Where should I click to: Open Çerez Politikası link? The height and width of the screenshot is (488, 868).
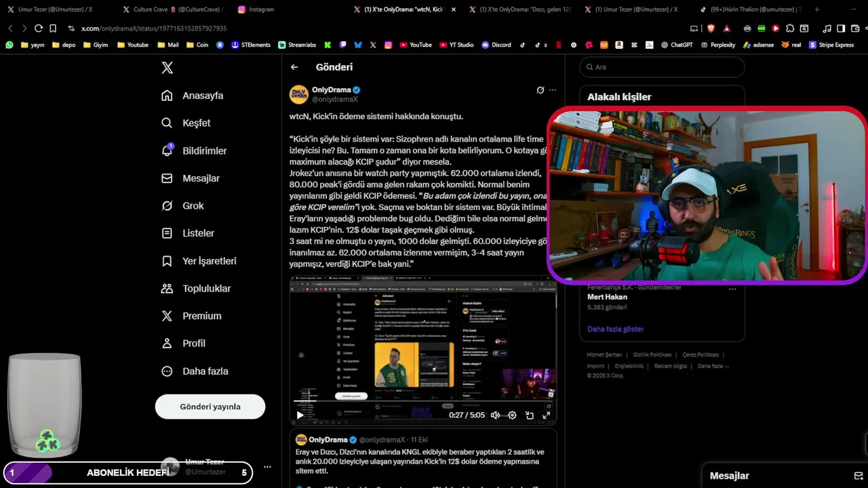701,354
